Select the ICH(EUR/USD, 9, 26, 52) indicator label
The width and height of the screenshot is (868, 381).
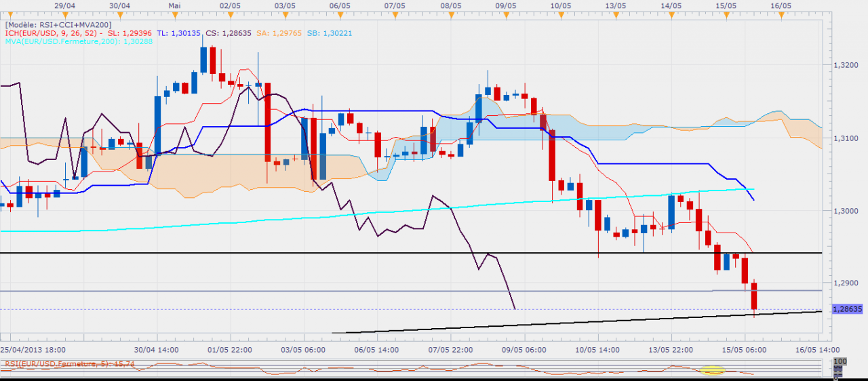pos(52,33)
